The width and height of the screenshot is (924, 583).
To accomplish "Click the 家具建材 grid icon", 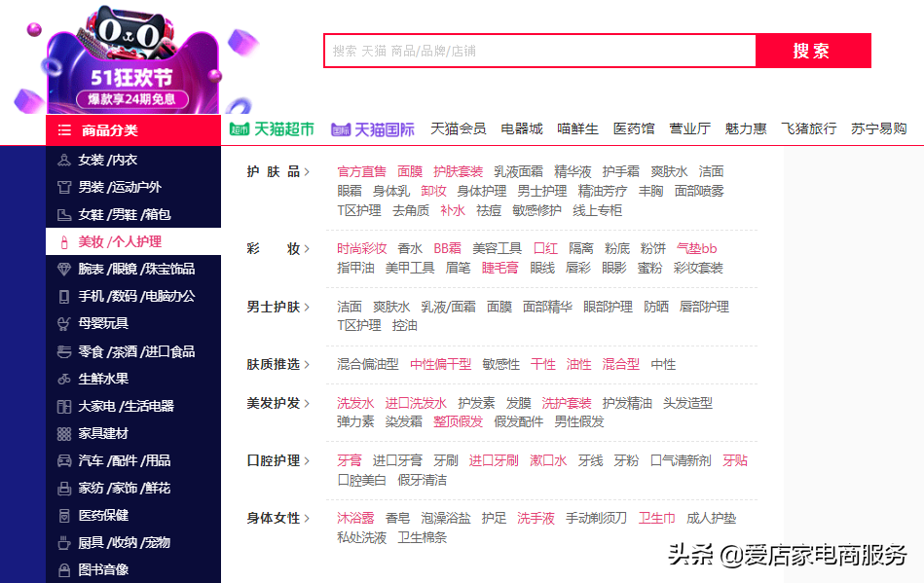I will 63,434.
